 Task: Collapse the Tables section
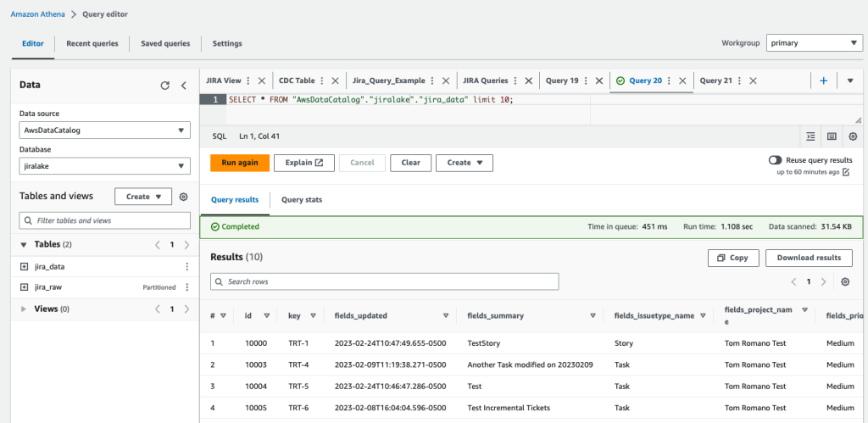(23, 244)
